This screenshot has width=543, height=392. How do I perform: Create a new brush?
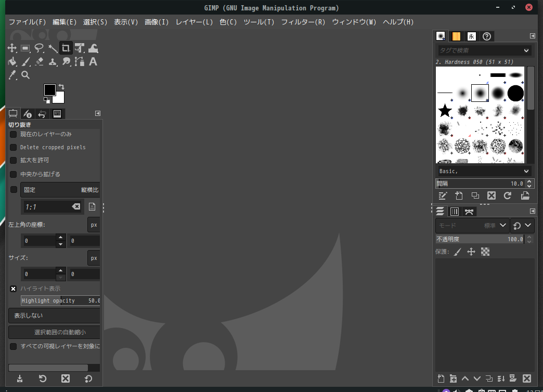click(459, 195)
